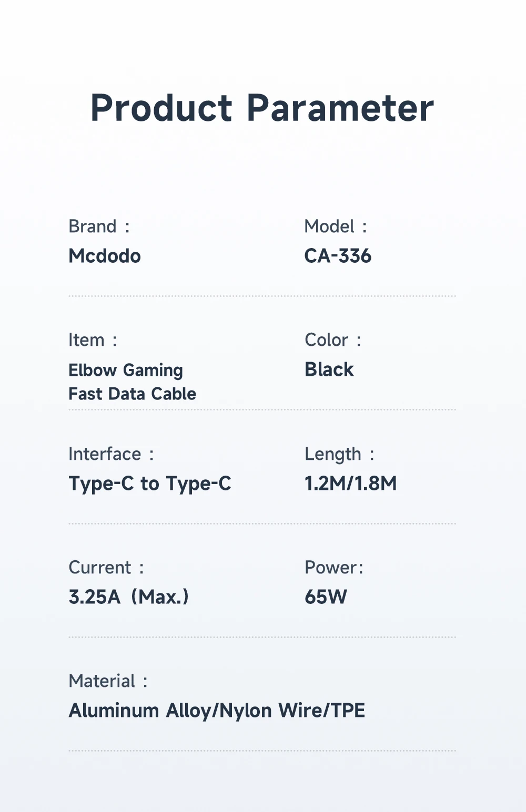Select the 1.2M/1.8M length value
Screen dimensions: 526x812
pos(351,484)
